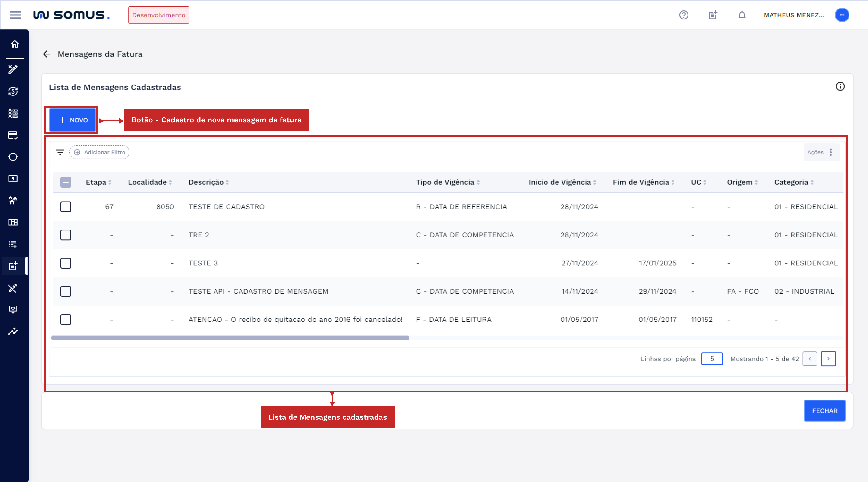The image size is (868, 482).
Task: Go to next page arrow
Action: tap(828, 359)
